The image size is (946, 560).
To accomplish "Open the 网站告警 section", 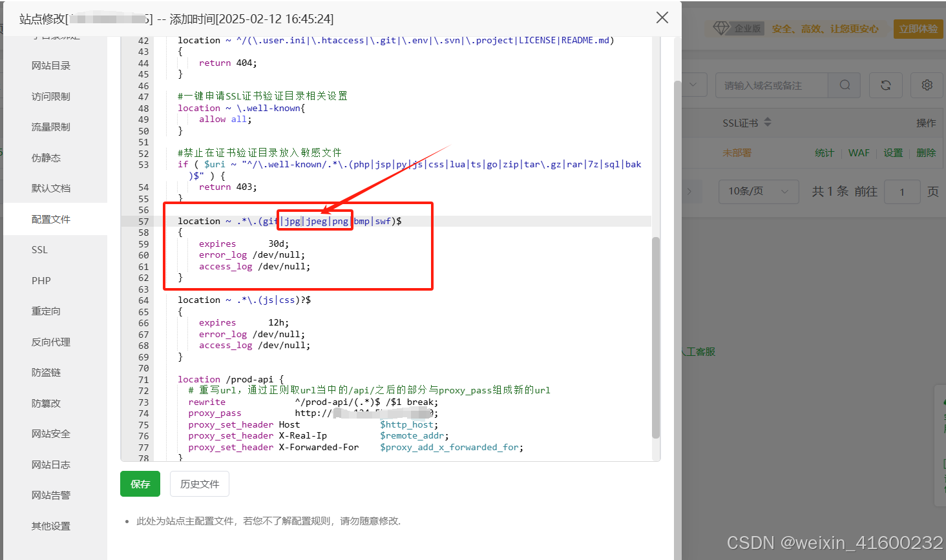I will tap(51, 495).
